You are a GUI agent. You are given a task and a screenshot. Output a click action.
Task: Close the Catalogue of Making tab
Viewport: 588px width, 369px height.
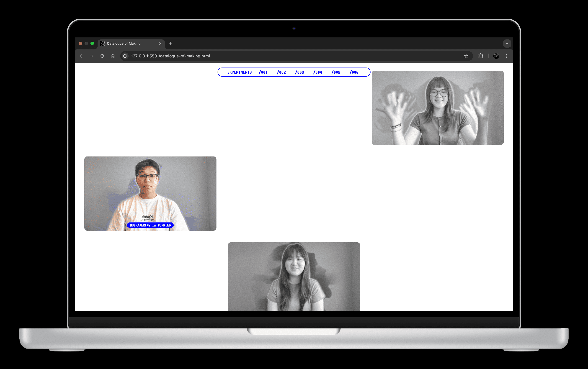click(x=160, y=44)
